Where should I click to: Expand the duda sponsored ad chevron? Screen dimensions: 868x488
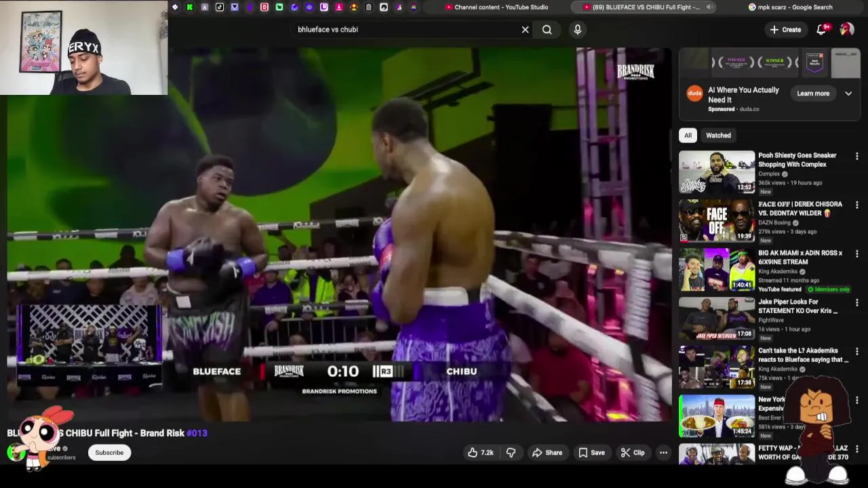point(848,94)
